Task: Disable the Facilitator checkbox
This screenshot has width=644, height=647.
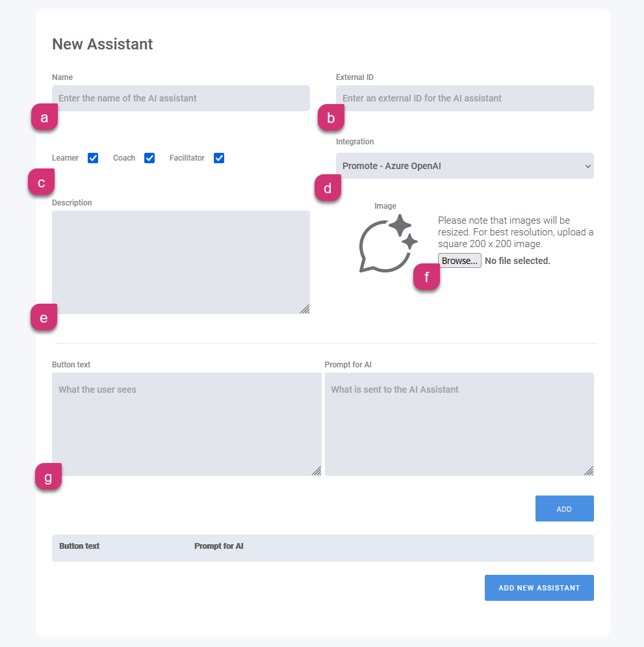Action: point(219,158)
